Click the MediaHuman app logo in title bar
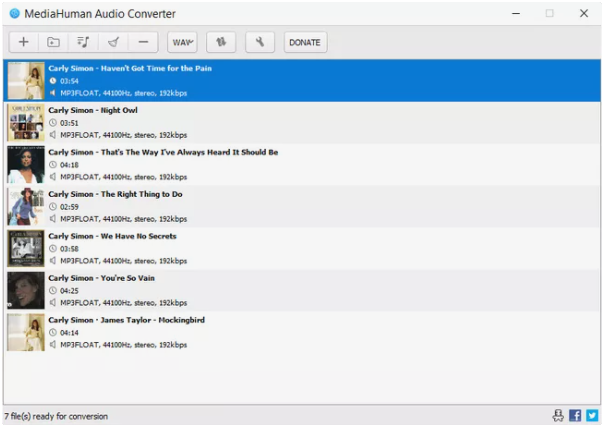 pyautogui.click(x=15, y=14)
